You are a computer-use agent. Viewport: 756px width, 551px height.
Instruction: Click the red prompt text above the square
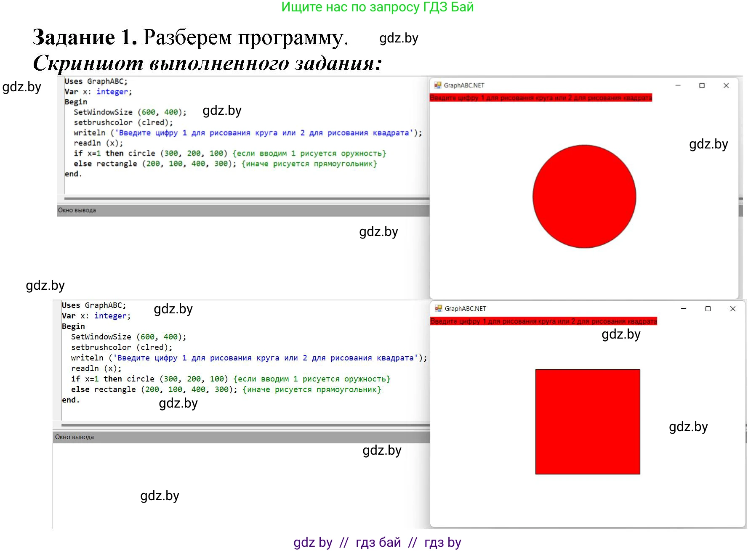coord(543,321)
